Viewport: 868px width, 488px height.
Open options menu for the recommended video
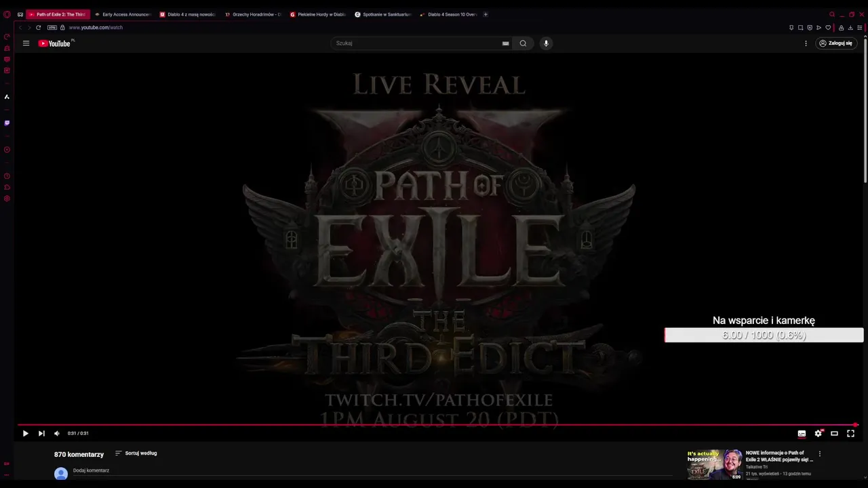point(819,454)
